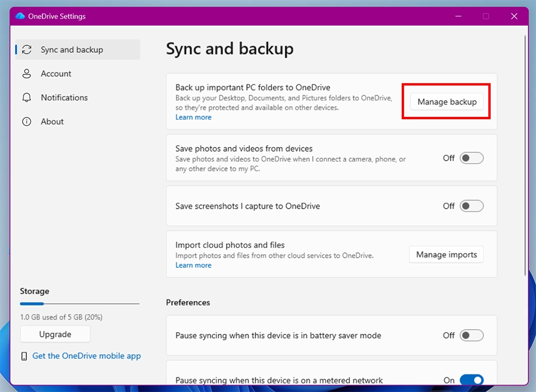Enable Save screenshots I capture to OneDrive
Viewport: 536px width, 392px height.
471,206
